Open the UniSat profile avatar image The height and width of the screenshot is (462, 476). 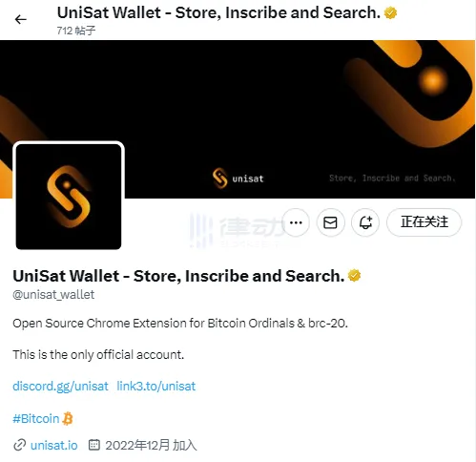[x=69, y=197]
